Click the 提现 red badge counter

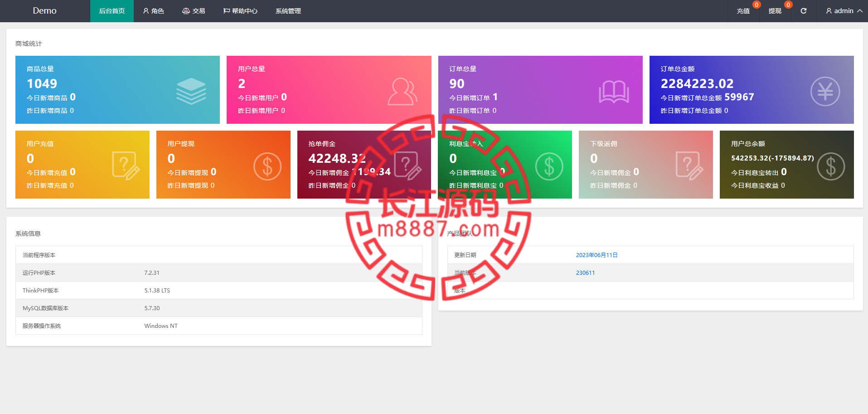[x=788, y=5]
